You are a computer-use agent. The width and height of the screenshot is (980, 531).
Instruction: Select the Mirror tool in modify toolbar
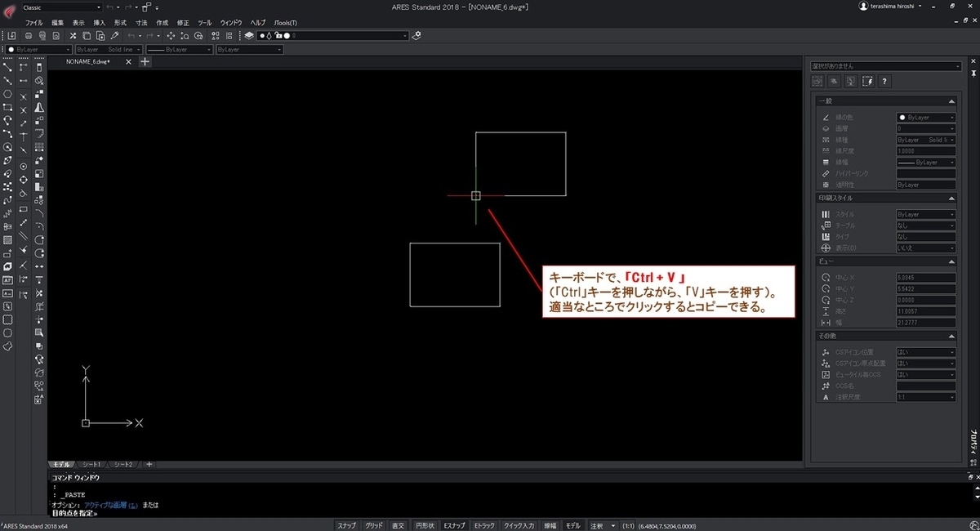pyautogui.click(x=39, y=107)
